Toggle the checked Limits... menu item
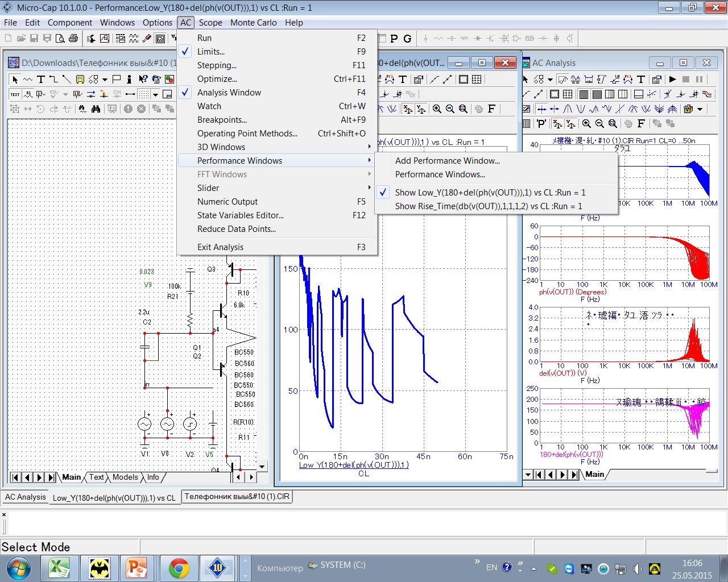This screenshot has width=728, height=582. click(x=278, y=51)
